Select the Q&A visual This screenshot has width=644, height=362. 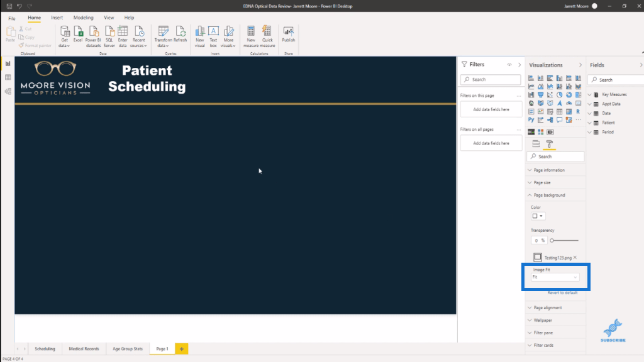559,120
